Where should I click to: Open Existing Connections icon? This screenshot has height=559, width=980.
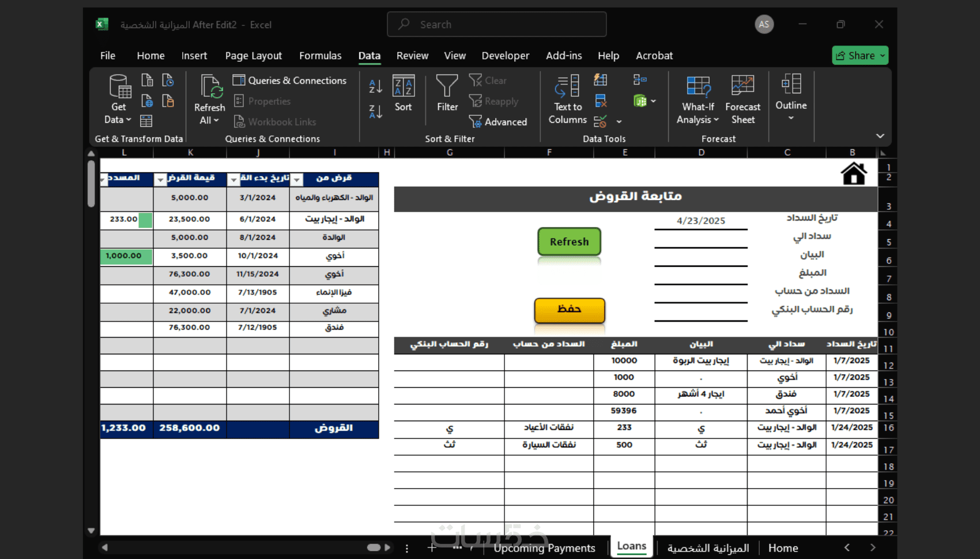[168, 101]
